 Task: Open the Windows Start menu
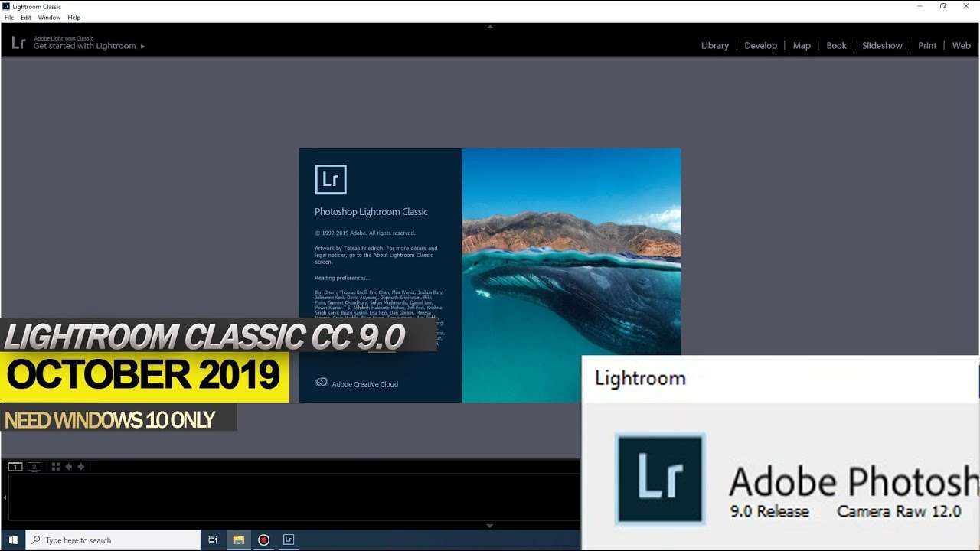click(x=13, y=540)
